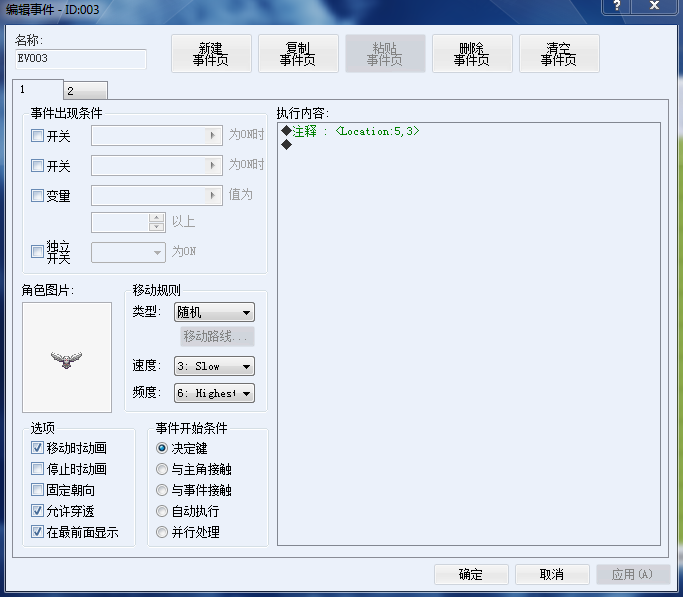
Task: Enable the 变量 condition checkbox
Action: [x=37, y=196]
